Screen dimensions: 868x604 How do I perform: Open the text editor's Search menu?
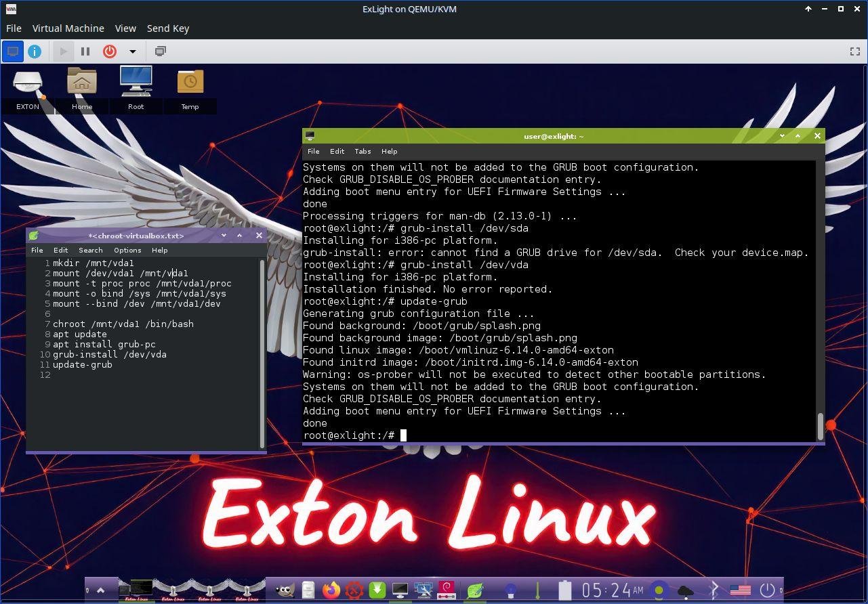(x=90, y=251)
